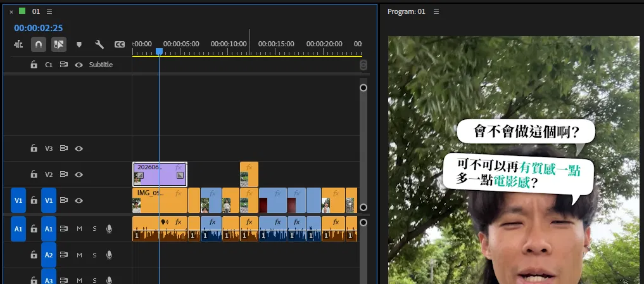This screenshot has width=644, height=284.
Task: Toggle A1 track targeting button
Action: pyautogui.click(x=49, y=229)
